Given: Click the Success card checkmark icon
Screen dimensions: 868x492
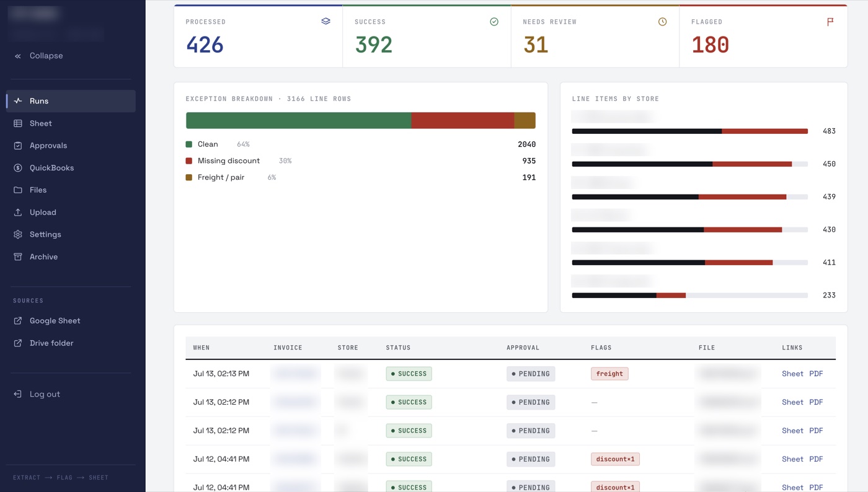Looking at the screenshot, I should [494, 22].
